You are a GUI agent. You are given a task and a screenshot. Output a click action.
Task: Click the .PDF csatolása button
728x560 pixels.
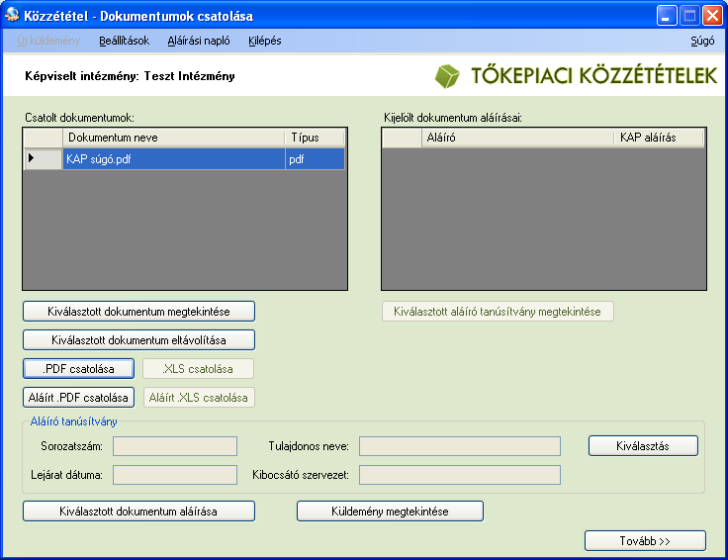[x=78, y=369]
